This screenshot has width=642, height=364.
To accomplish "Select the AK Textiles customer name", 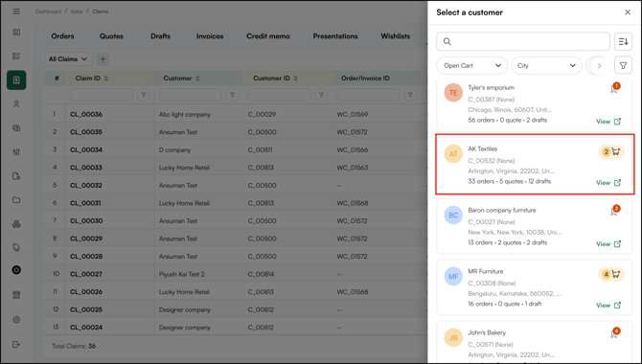I will 483,149.
